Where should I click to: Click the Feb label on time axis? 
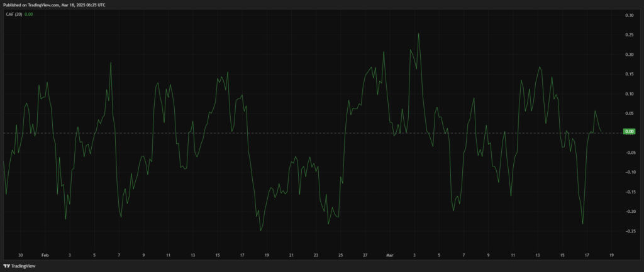[x=45, y=256]
